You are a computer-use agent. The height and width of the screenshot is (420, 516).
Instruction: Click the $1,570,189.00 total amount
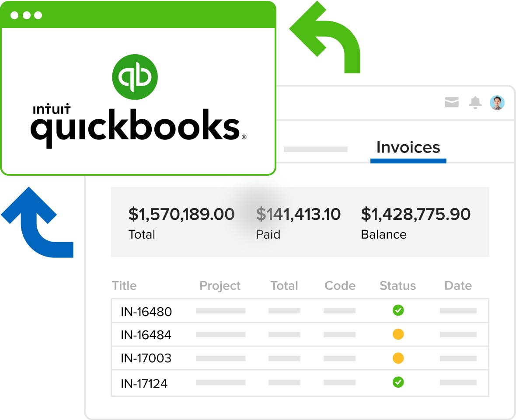tap(181, 214)
